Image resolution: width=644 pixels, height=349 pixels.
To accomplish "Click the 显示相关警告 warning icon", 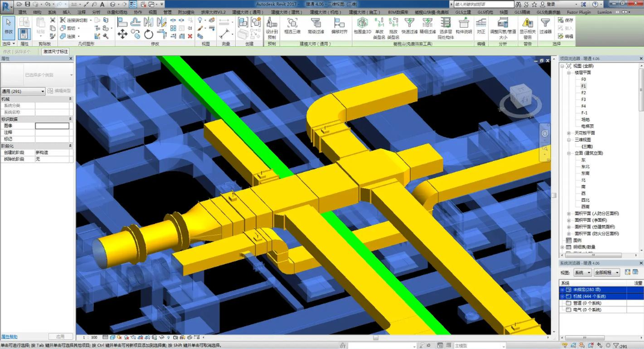I will (x=527, y=24).
